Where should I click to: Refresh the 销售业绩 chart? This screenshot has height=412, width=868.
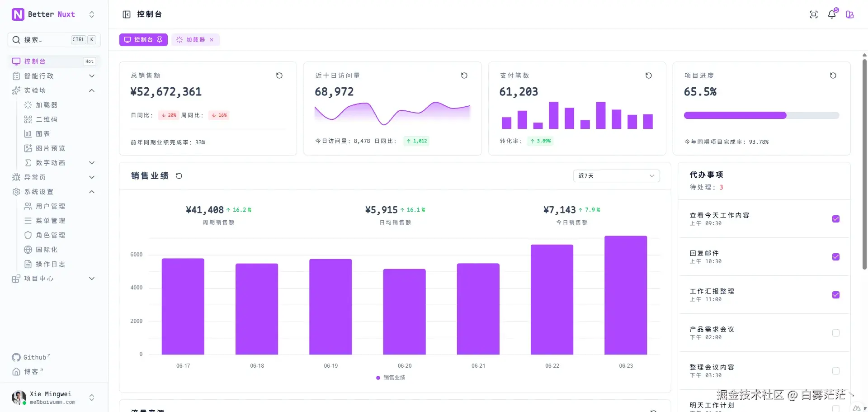179,176
